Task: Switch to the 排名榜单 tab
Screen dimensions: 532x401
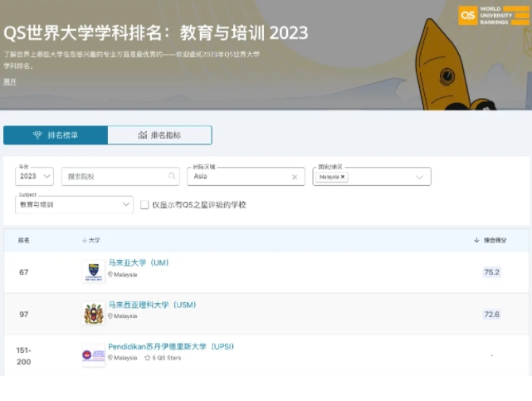Action: (56, 135)
